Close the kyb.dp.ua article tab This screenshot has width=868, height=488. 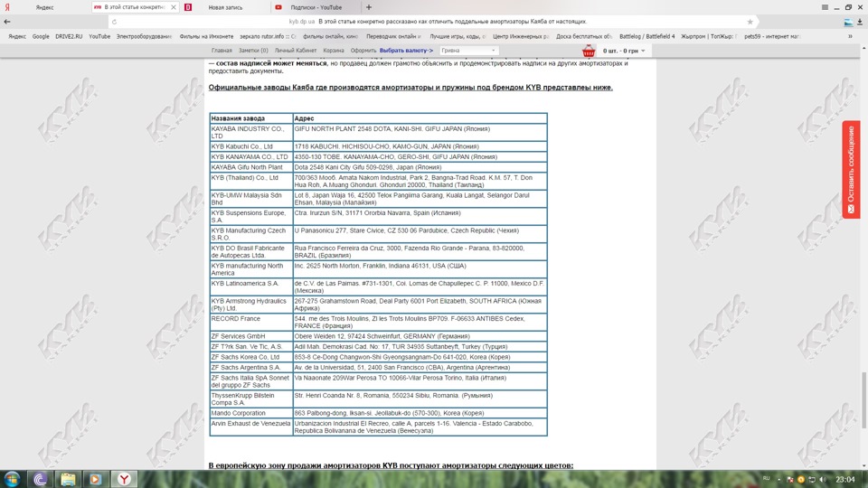tap(174, 7)
